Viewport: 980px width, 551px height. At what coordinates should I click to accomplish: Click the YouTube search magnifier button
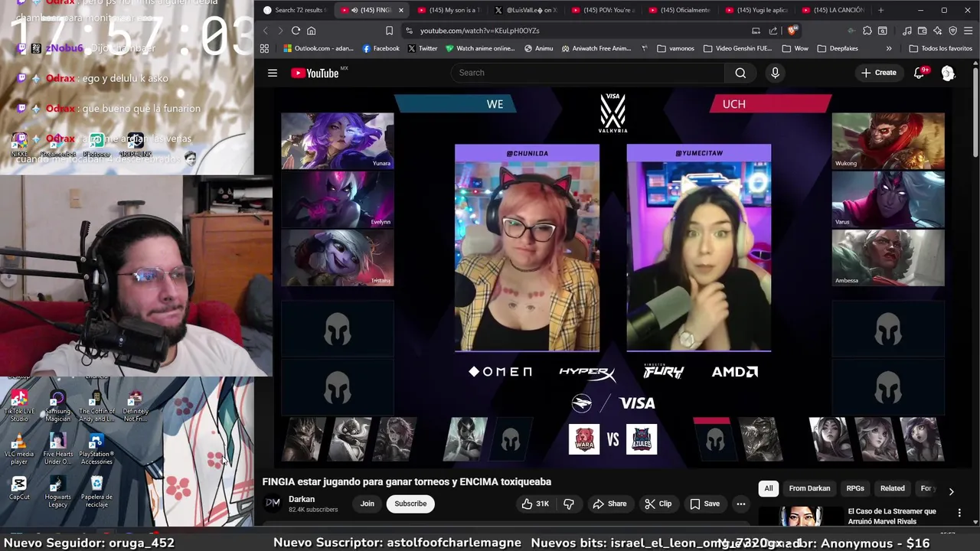740,73
